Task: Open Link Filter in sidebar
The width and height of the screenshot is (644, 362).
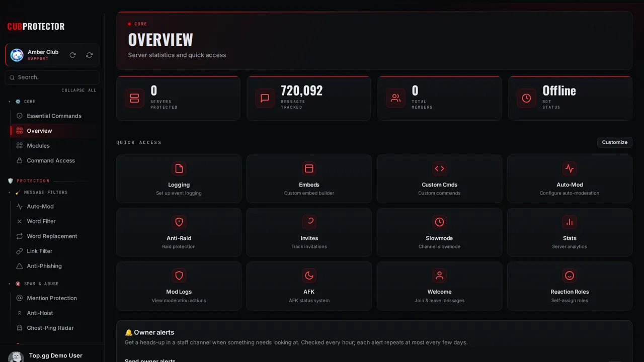Action: pyautogui.click(x=54, y=251)
